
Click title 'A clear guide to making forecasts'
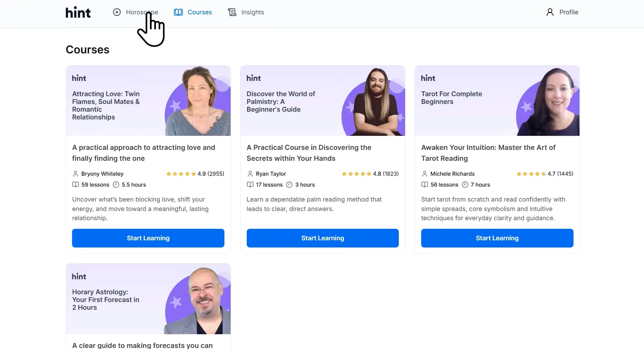[142, 345]
